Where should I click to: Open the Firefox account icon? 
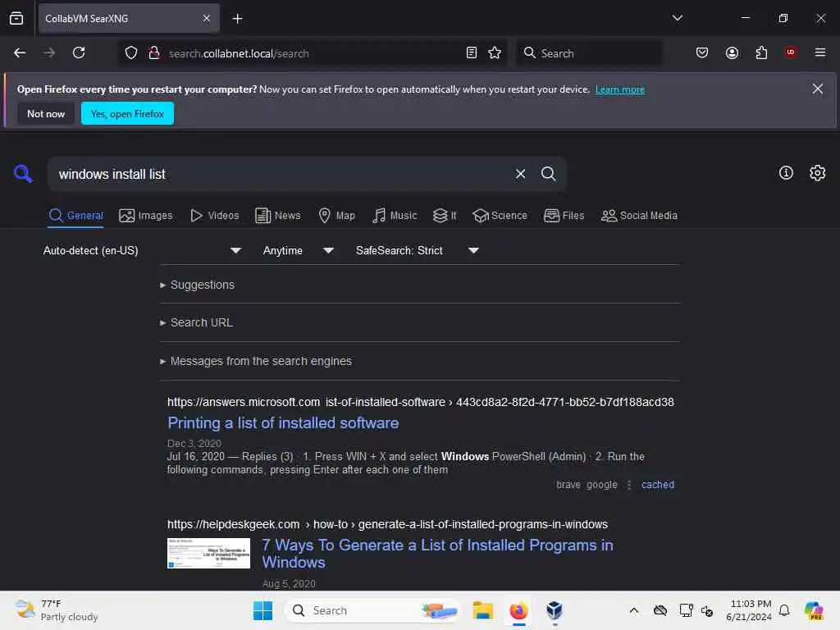coord(732,52)
